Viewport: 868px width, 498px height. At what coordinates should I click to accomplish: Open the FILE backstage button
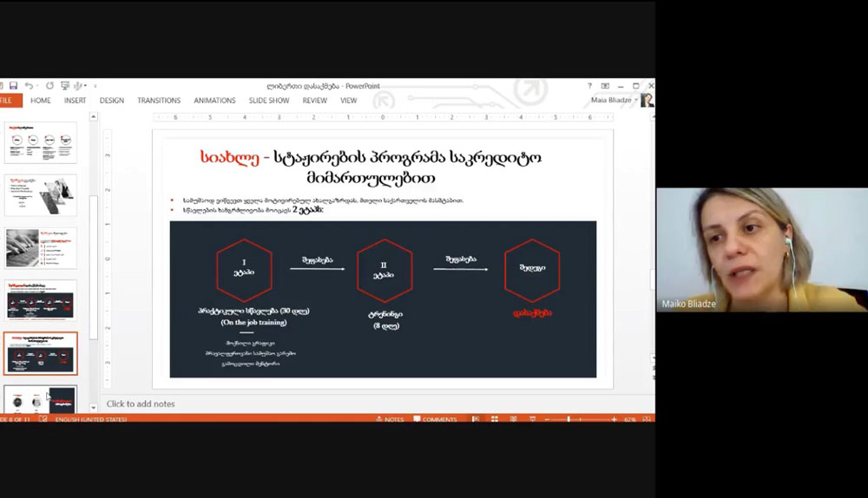click(x=7, y=101)
